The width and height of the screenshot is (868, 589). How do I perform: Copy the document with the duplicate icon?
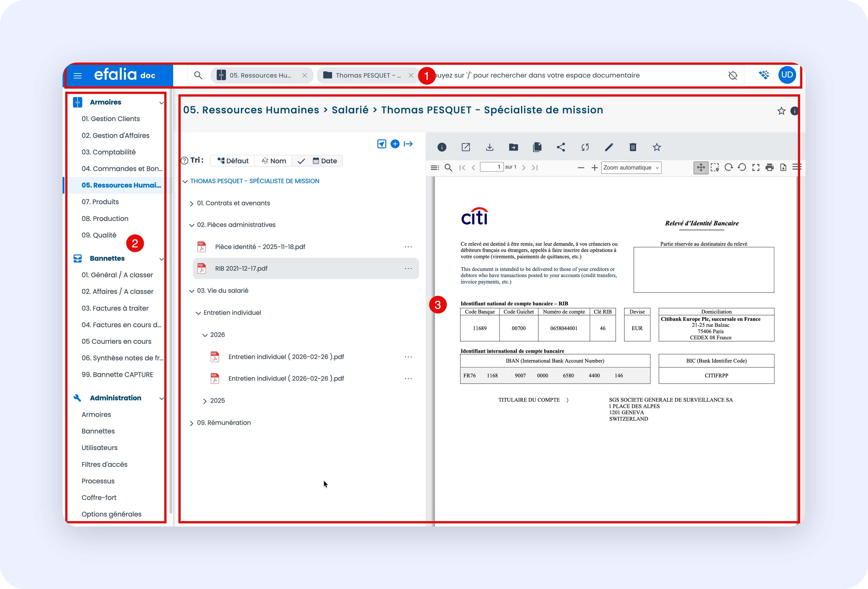click(x=537, y=147)
